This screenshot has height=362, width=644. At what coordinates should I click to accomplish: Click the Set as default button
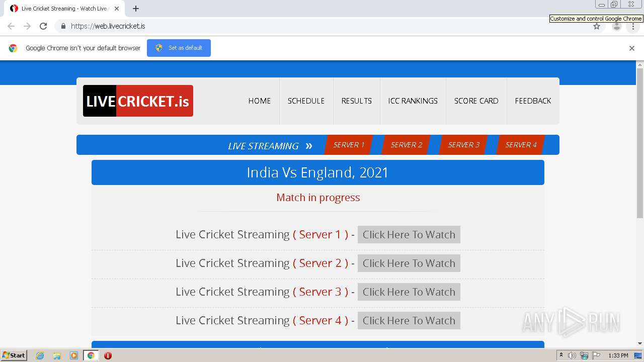click(179, 48)
